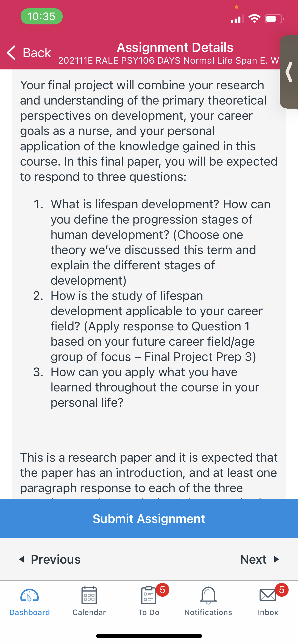Open the Calendar icon in bottom bar
298x644 pixels.
pyautogui.click(x=89, y=595)
